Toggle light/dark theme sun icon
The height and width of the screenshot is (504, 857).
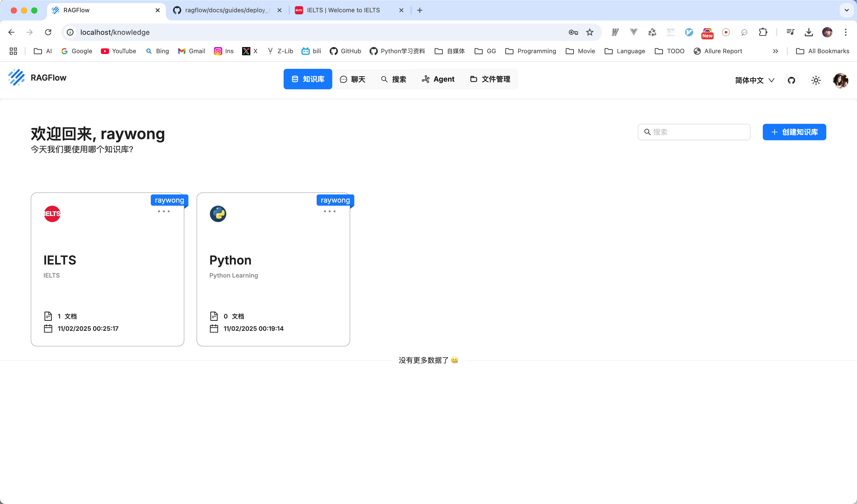tap(816, 80)
